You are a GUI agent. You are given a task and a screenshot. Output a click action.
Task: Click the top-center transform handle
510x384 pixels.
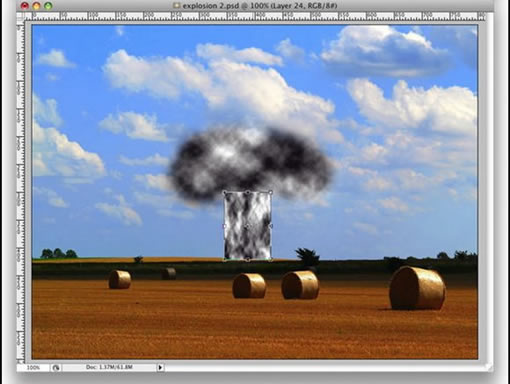click(x=248, y=193)
